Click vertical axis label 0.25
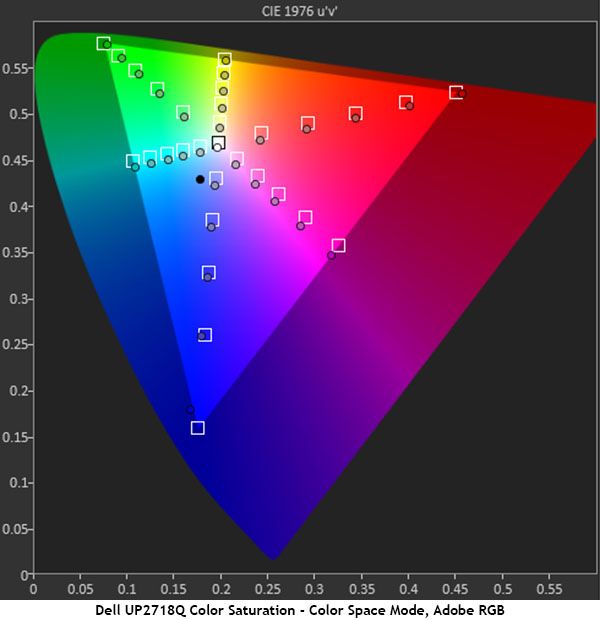This screenshot has height=620, width=600. tap(15, 344)
